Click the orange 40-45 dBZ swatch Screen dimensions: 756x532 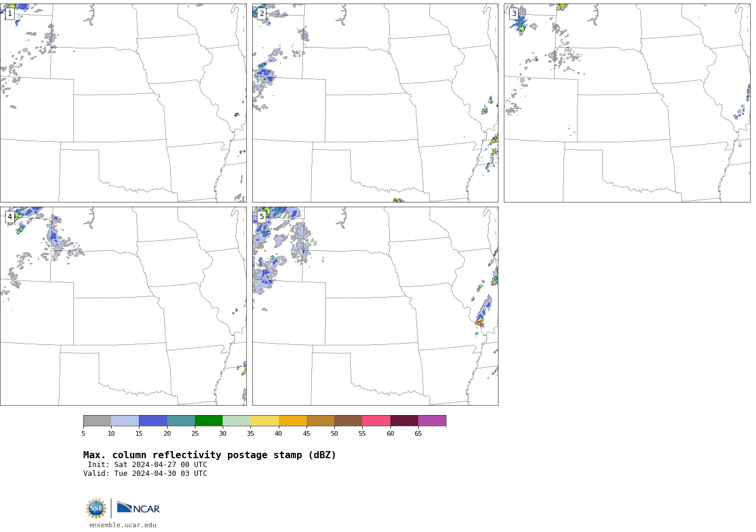pos(292,420)
